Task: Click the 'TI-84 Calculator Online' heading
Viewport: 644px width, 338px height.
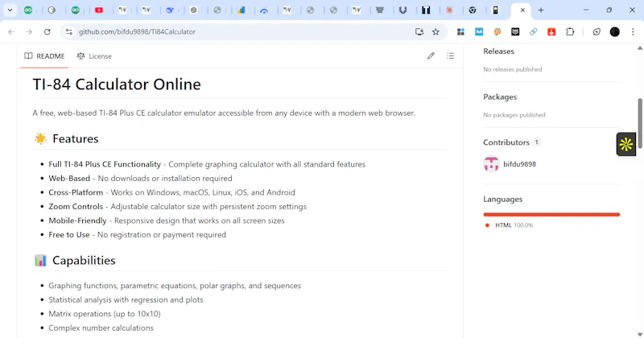Action: tap(117, 84)
